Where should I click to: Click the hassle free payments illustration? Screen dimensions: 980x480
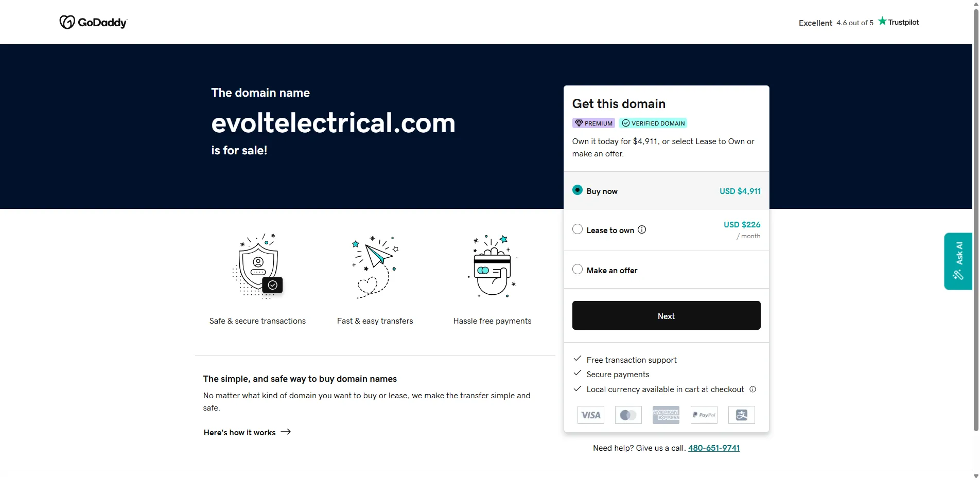[x=493, y=266]
